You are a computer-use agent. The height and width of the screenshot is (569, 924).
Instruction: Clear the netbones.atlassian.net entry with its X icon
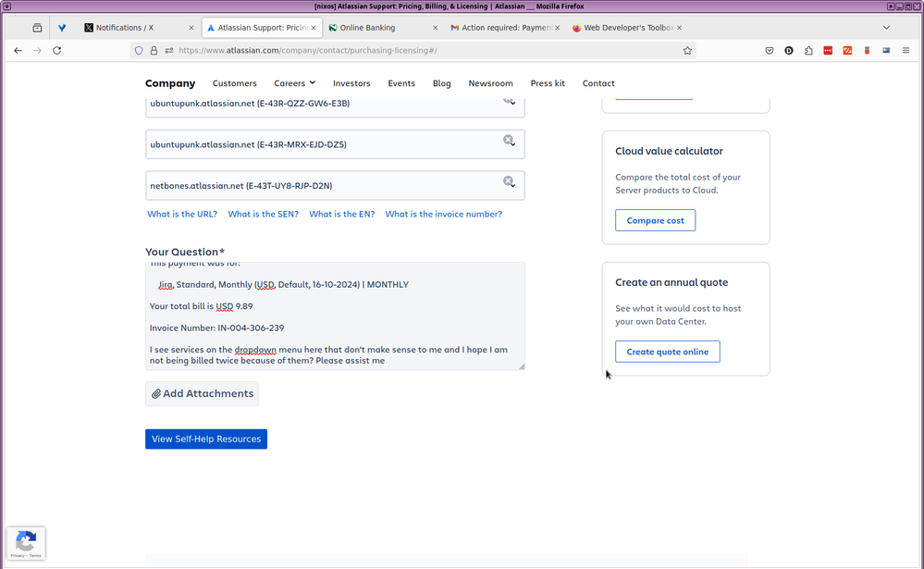[x=509, y=181]
